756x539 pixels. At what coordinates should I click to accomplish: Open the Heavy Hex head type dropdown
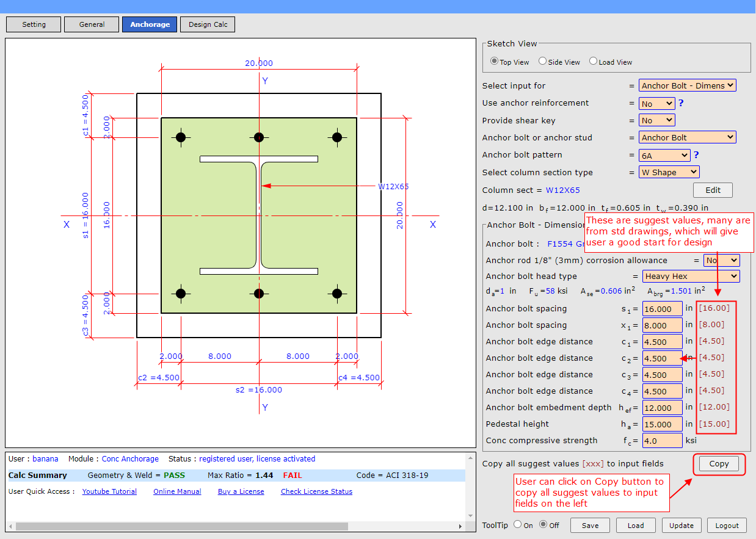point(690,277)
